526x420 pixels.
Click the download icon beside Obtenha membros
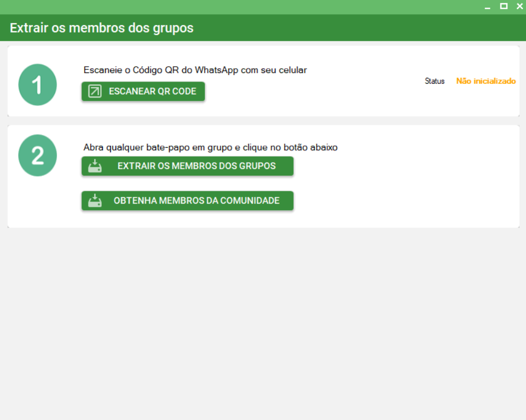pos(95,201)
